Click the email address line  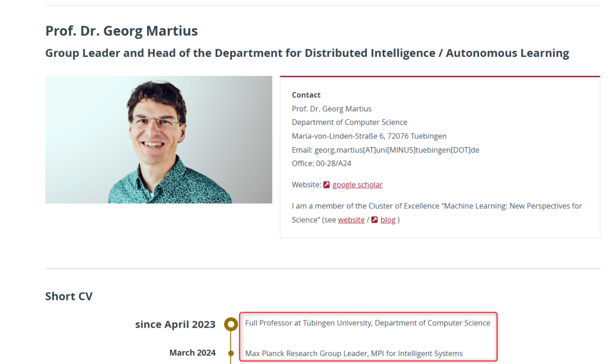point(385,150)
